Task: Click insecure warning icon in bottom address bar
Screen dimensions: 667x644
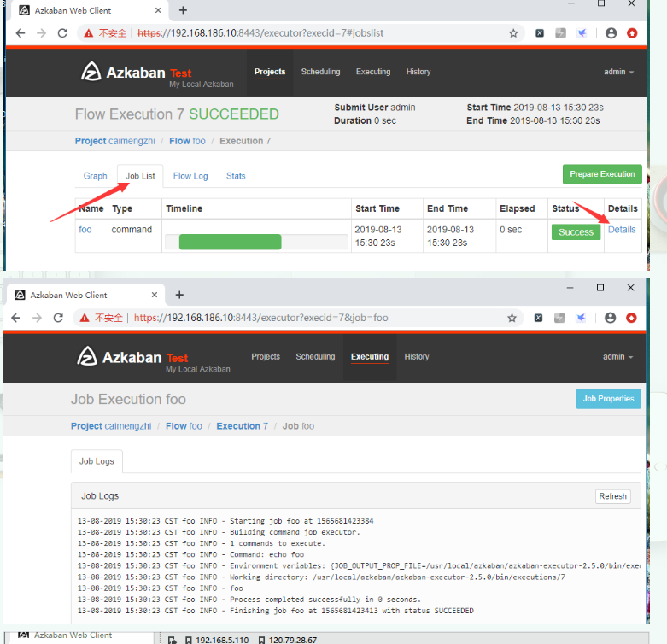Action: [x=85, y=318]
